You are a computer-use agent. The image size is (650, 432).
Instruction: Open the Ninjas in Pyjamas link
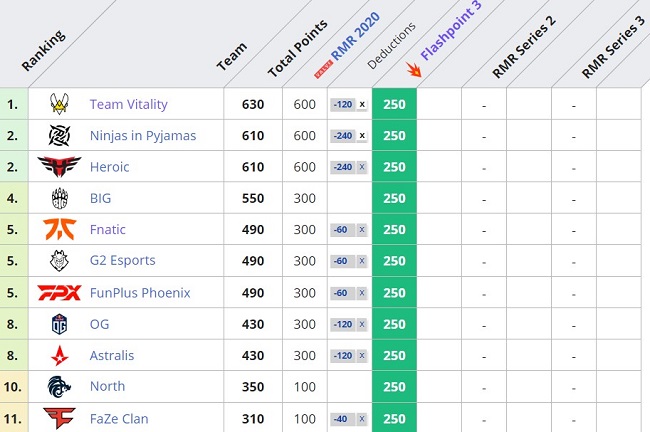[x=143, y=136]
